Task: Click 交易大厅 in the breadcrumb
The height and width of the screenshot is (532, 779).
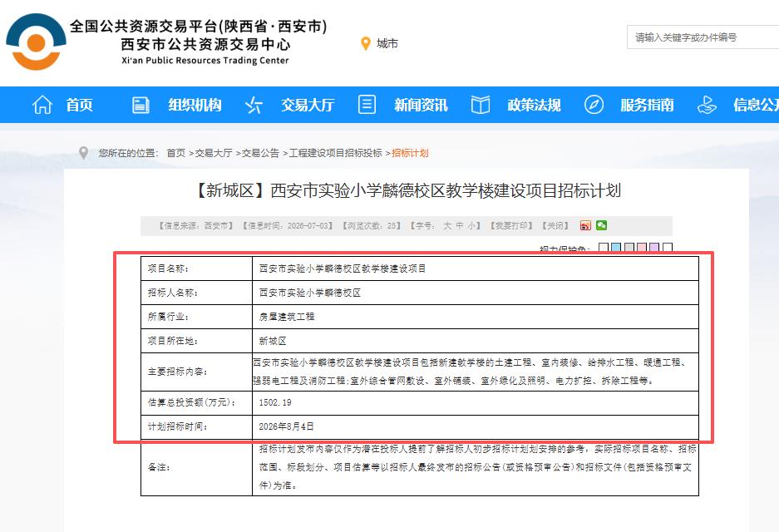Action: click(x=214, y=153)
